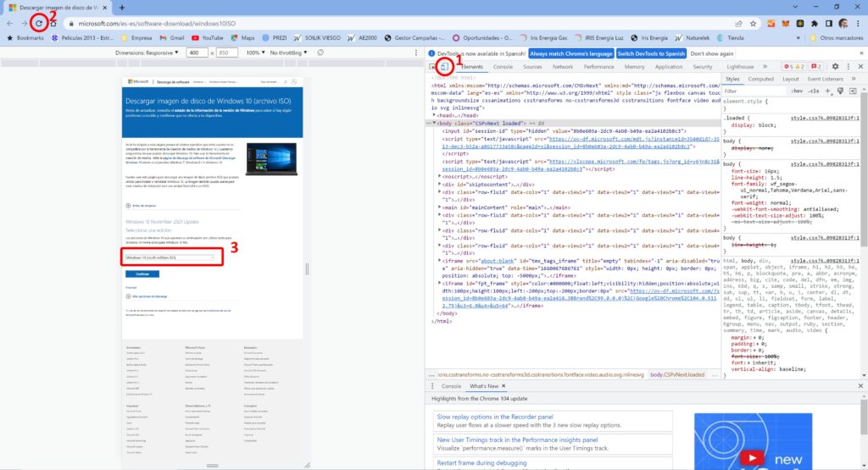The image size is (868, 470).
Task: Reload the page with the refresh icon
Action: (39, 23)
